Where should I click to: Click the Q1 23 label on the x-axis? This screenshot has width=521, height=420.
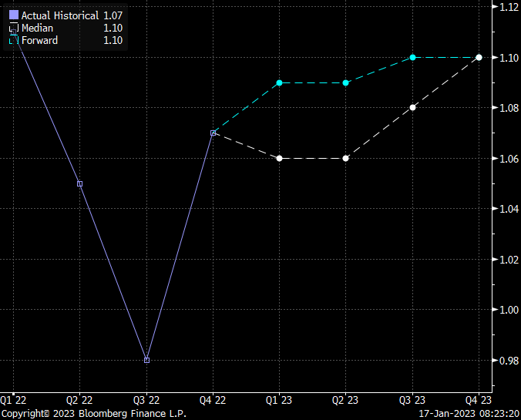(x=280, y=400)
